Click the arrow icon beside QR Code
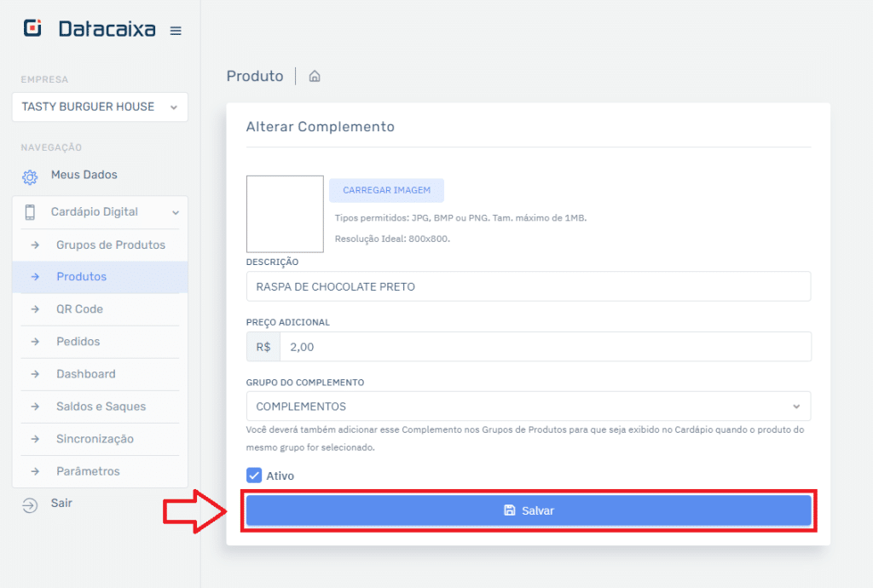The image size is (873, 588). point(35,309)
